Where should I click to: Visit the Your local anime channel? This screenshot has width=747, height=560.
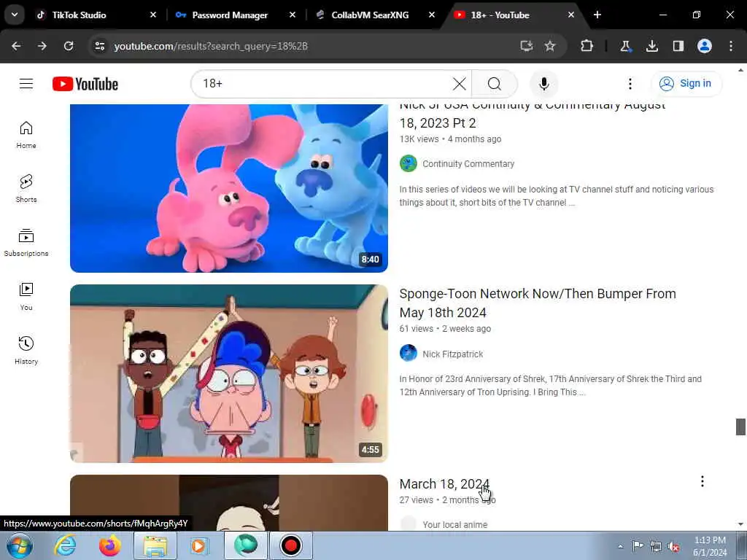pos(454,525)
